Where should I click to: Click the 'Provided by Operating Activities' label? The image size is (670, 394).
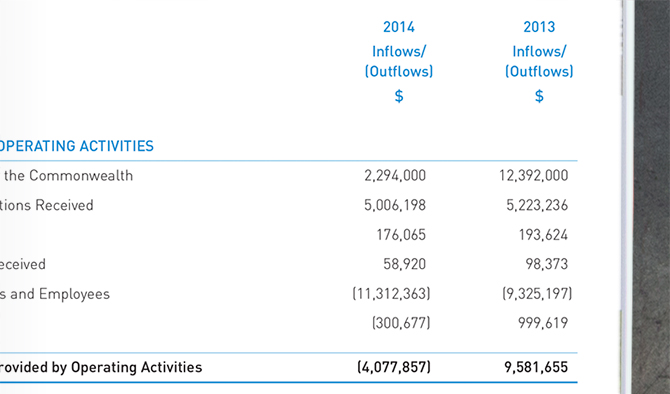[x=101, y=367]
